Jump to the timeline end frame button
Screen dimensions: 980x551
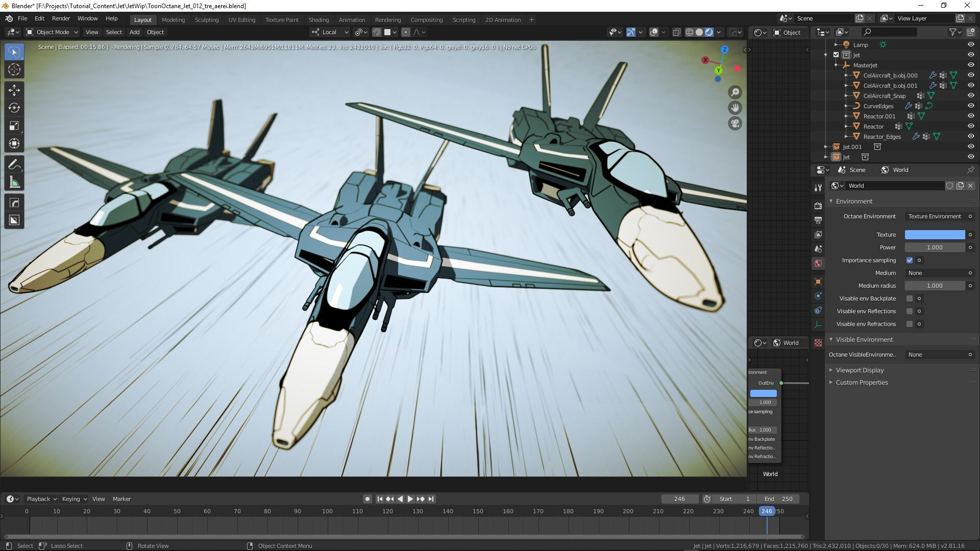431,499
